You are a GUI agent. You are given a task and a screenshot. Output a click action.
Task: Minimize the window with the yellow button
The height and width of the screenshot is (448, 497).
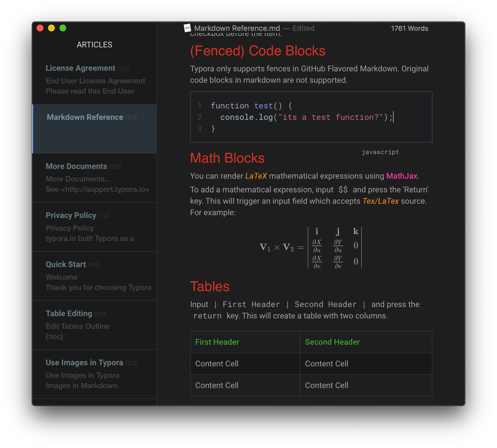[51, 28]
